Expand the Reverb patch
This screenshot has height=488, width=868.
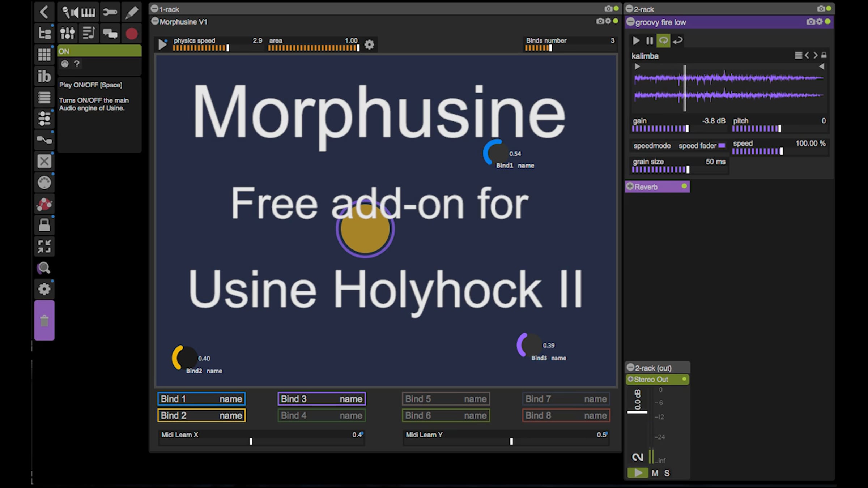click(630, 187)
